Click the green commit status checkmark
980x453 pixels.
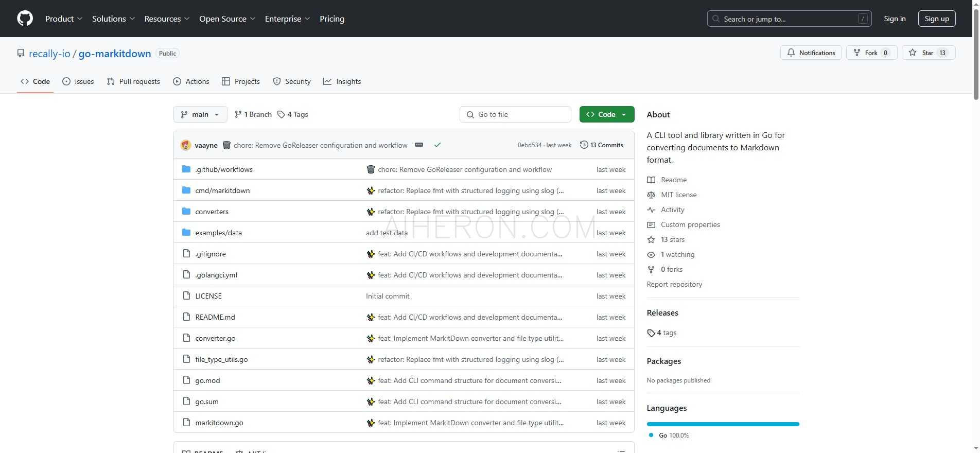point(437,145)
